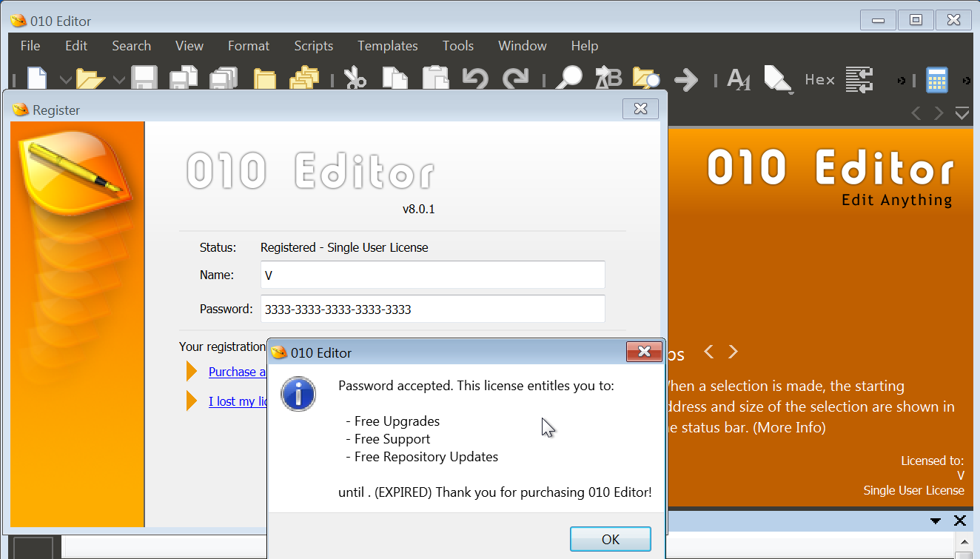Screen dimensions: 980x559
Task: Click the Replace toolbar icon
Action: click(608, 78)
